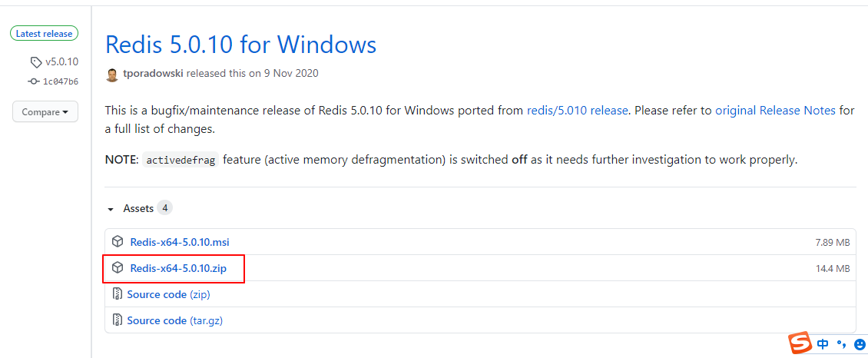Screen dimensions: 868x358
Task: Click the file icon beside Source code (tar.gz)
Action: click(x=118, y=320)
